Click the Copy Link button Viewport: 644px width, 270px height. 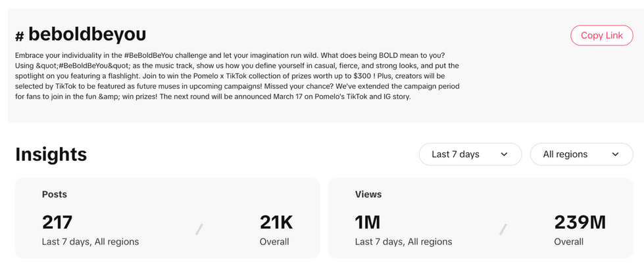tap(601, 35)
